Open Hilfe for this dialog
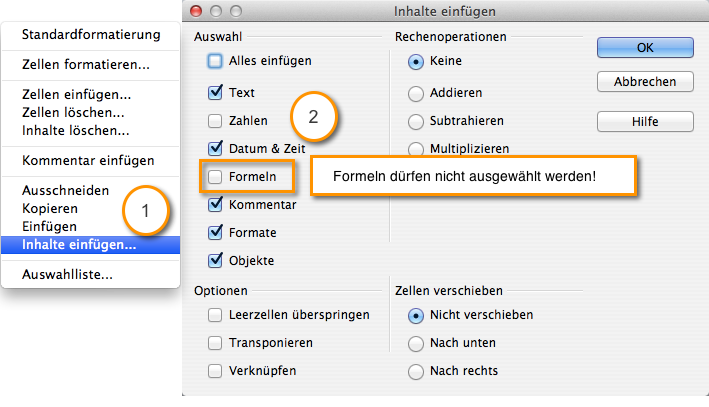The width and height of the screenshot is (709, 407). coord(645,122)
